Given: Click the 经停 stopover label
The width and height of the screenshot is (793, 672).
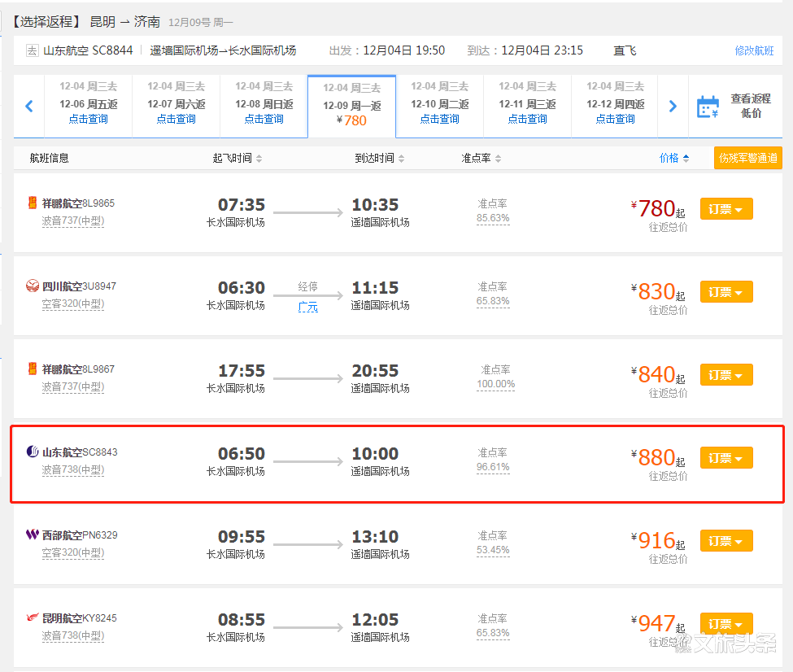Looking at the screenshot, I should click(x=308, y=286).
